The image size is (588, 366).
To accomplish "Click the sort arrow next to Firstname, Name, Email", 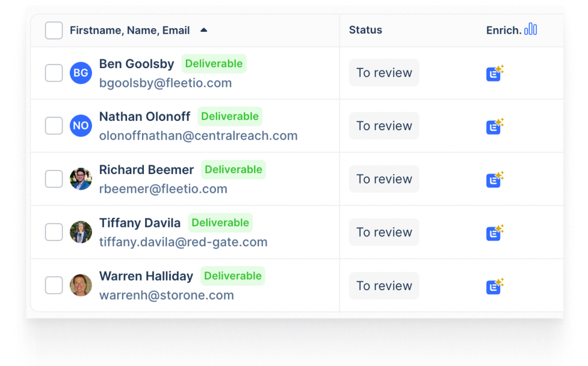I will point(203,30).
